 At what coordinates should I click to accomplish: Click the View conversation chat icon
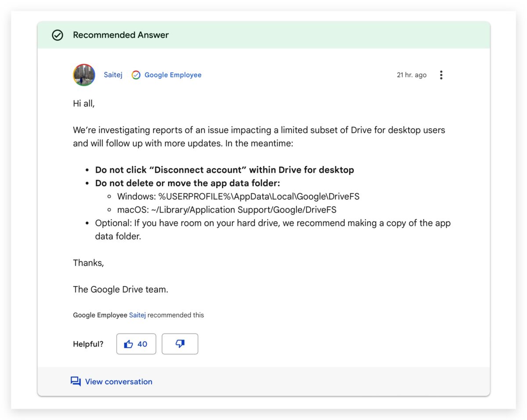tap(76, 382)
